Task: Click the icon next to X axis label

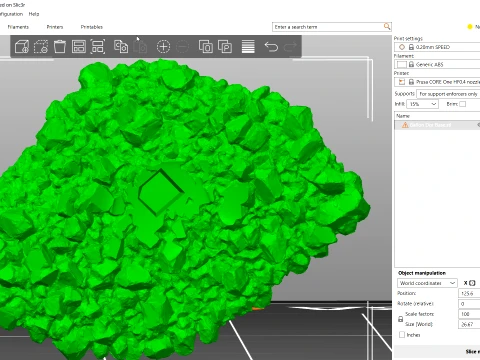Action: [472, 283]
